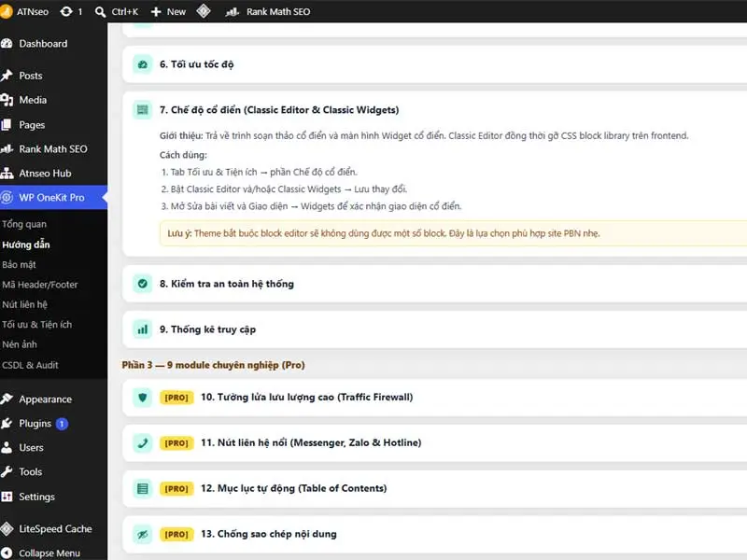Image resolution: width=747 pixels, height=560 pixels.
Task: Open the Hướng dẫn submenu item
Action: (26, 245)
